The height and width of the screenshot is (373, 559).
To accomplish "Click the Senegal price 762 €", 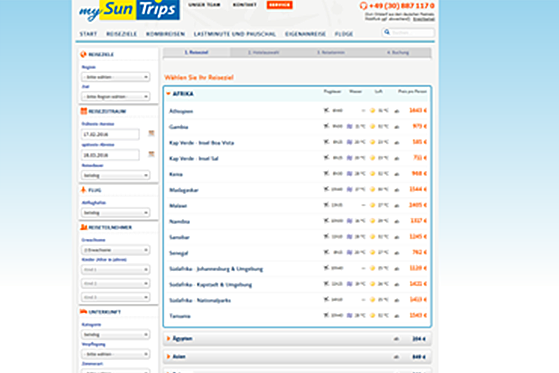I will [419, 252].
